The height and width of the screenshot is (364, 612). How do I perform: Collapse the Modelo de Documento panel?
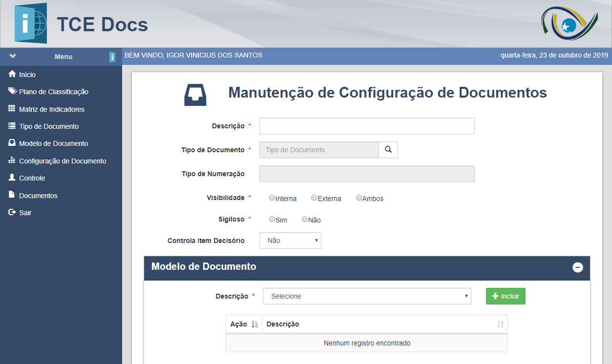(578, 267)
